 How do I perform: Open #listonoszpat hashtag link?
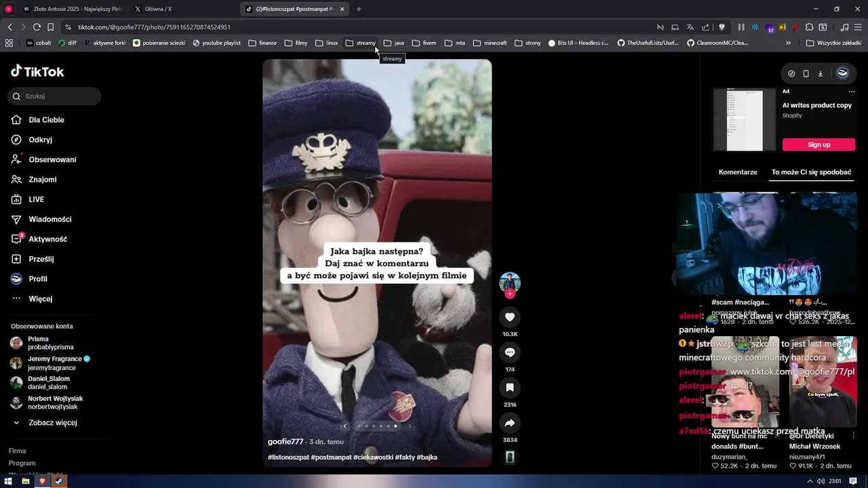(288, 457)
